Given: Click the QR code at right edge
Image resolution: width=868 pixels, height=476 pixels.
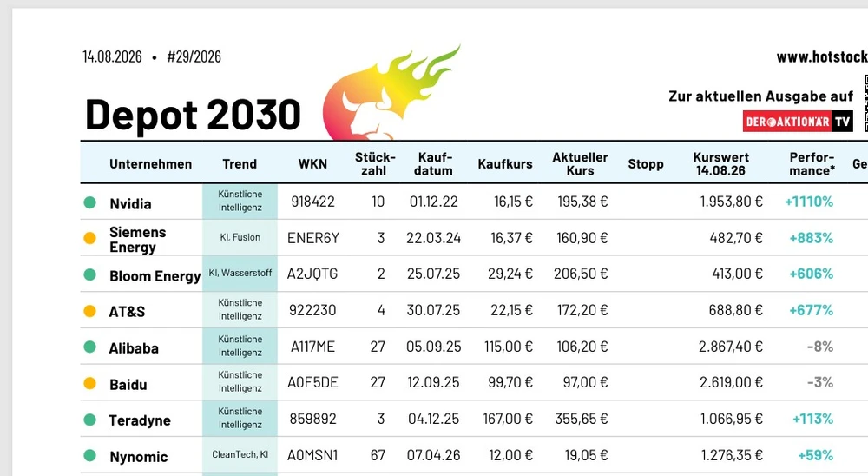Looking at the screenshot, I should click(x=865, y=103).
